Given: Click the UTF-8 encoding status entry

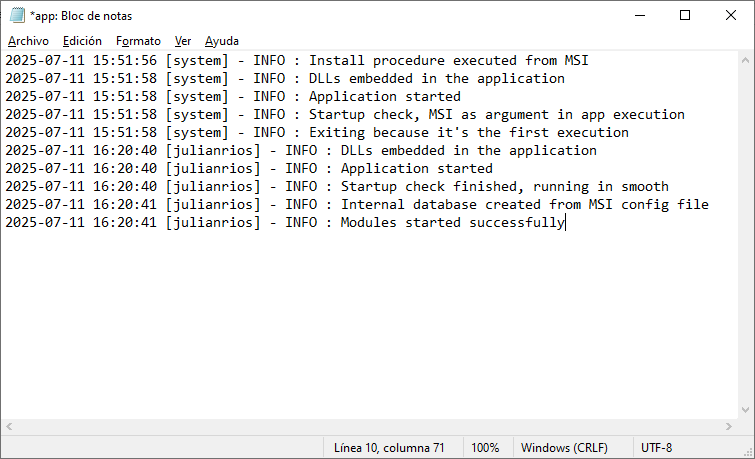Looking at the screenshot, I should point(656,448).
